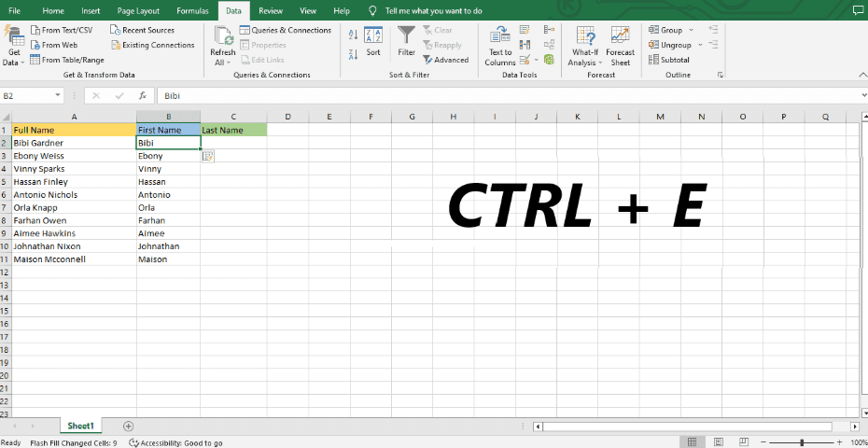Open Recent Sources

[x=142, y=30]
